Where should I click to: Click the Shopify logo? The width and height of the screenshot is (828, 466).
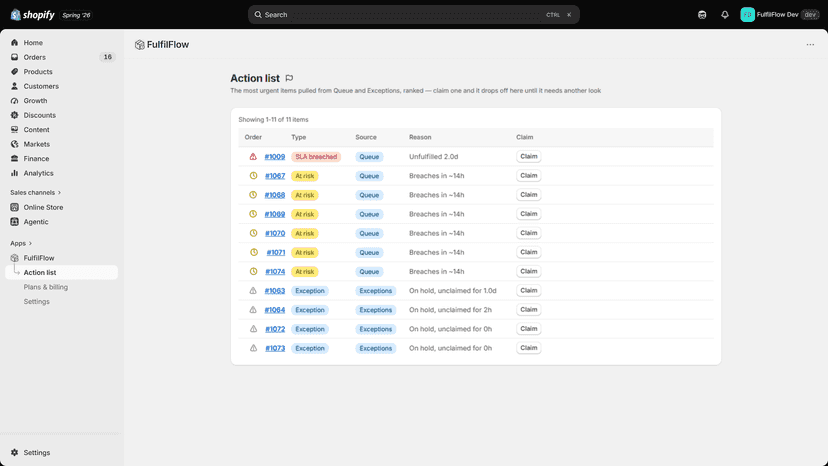[33, 15]
